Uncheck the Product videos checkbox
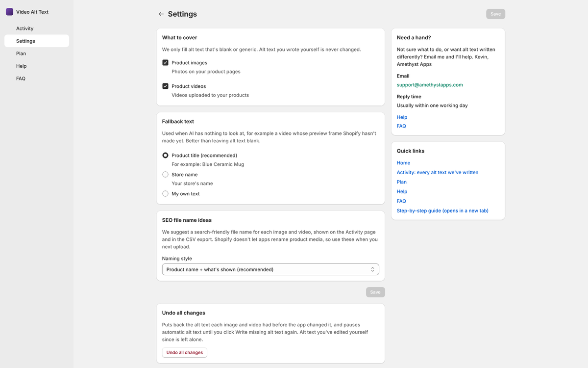Screen dimensions: 588x368 pyautogui.click(x=165, y=86)
